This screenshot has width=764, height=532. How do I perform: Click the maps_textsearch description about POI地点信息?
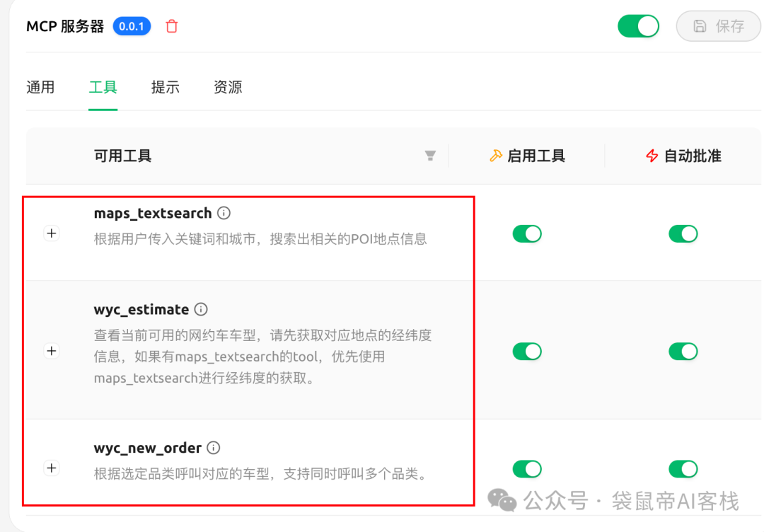click(260, 238)
